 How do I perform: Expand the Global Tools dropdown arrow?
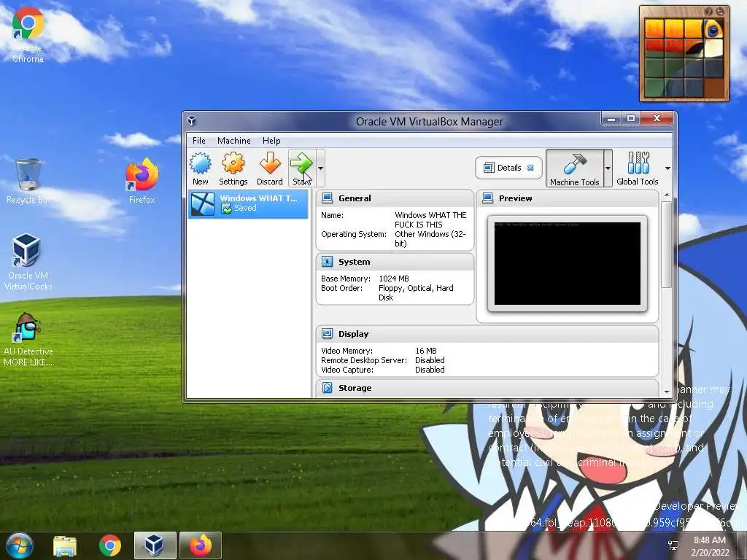(667, 168)
